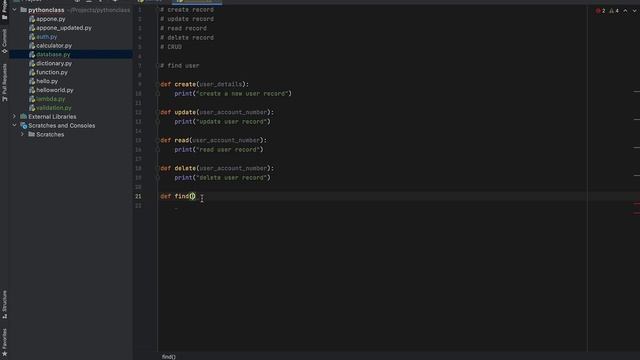Open helloworld.py file

coord(55,90)
